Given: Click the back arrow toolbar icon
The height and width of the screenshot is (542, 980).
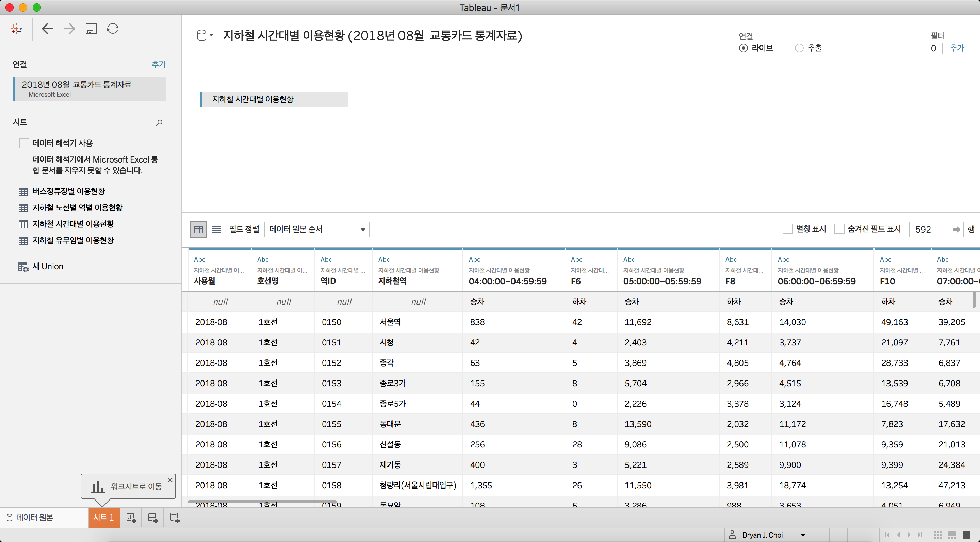Looking at the screenshot, I should 48,29.
